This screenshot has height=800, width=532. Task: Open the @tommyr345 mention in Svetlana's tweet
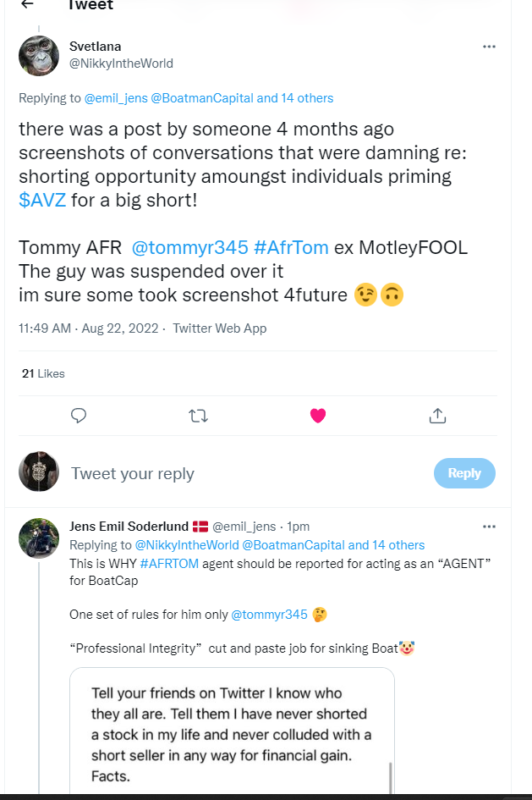click(x=190, y=248)
